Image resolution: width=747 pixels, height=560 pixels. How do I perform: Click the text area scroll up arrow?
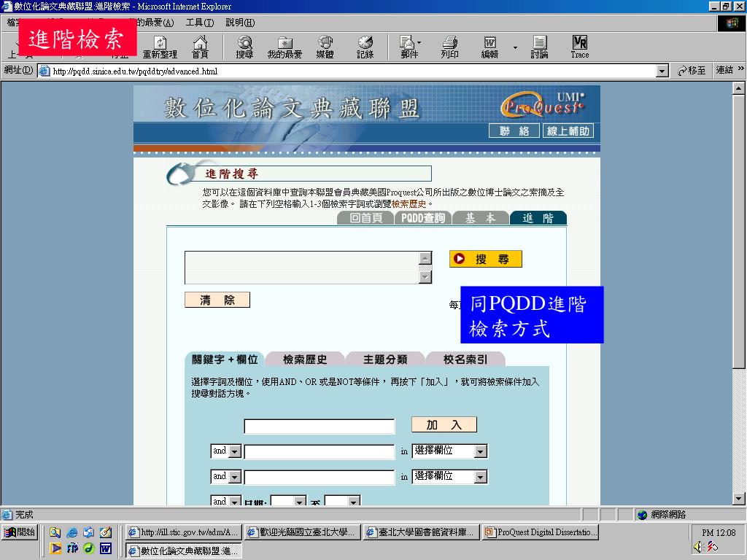(x=425, y=258)
